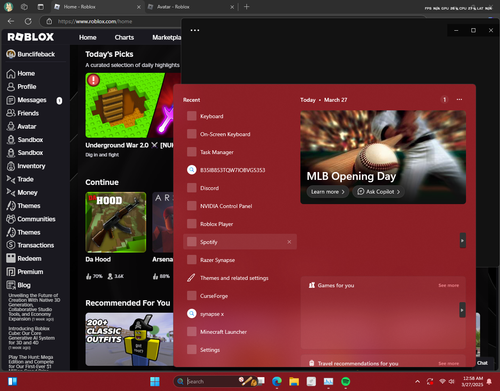The image size is (500, 391).
Task: Open Spotify from the taskbar
Action: pos(346,381)
